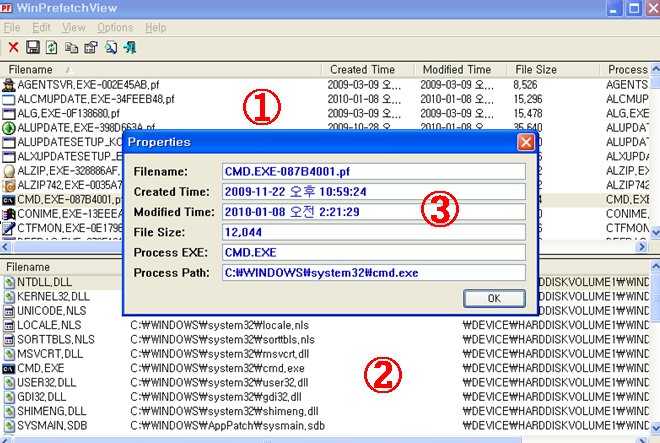Image resolution: width=660 pixels, height=443 pixels.
Task: Click the CMD.EXE icon in lower list
Action: tap(8, 368)
